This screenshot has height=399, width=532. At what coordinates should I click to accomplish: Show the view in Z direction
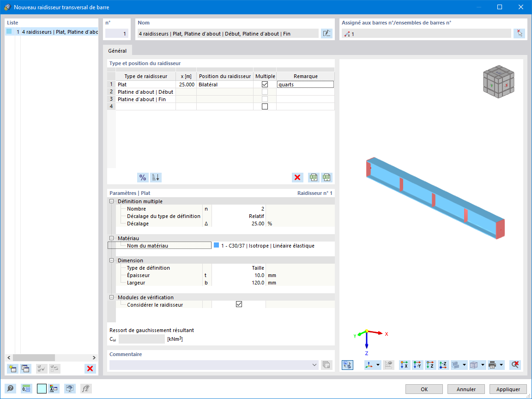pos(430,365)
